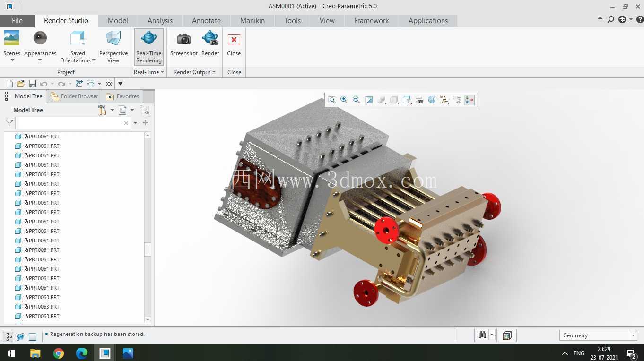Click the Render teapot icon
The height and width of the screenshot is (361, 644).
pos(210,38)
